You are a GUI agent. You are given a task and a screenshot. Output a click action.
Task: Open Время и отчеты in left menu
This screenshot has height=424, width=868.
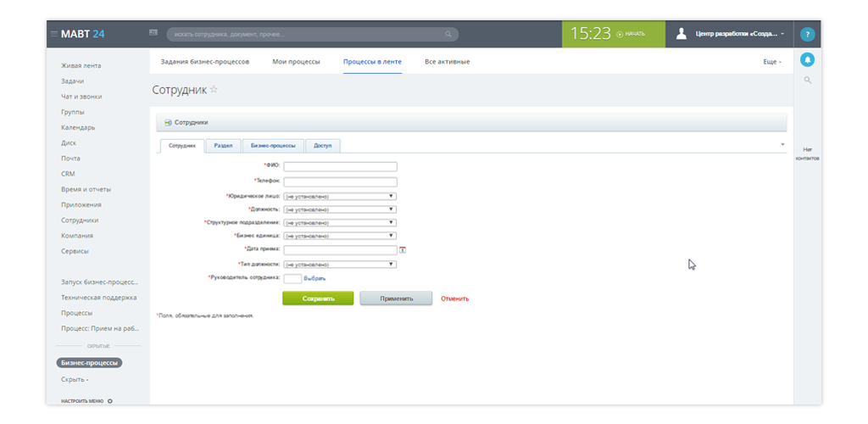coord(86,189)
